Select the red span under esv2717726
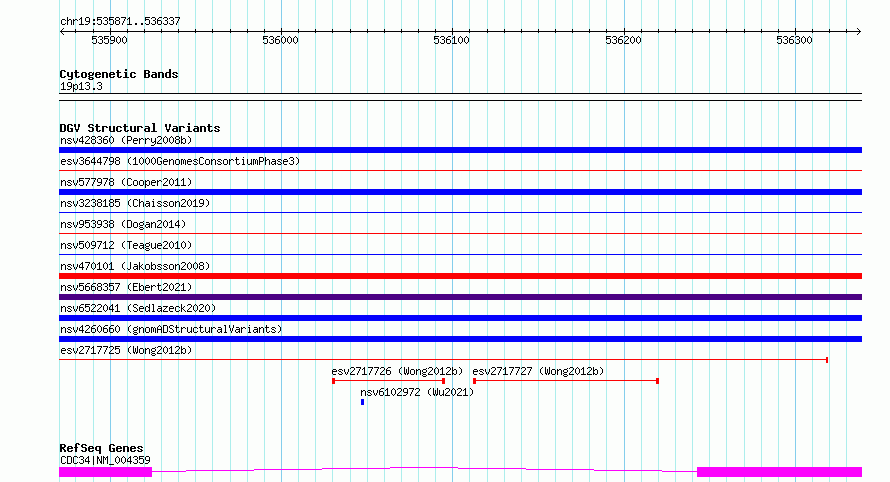Screen dimensions: 890x482 point(389,381)
